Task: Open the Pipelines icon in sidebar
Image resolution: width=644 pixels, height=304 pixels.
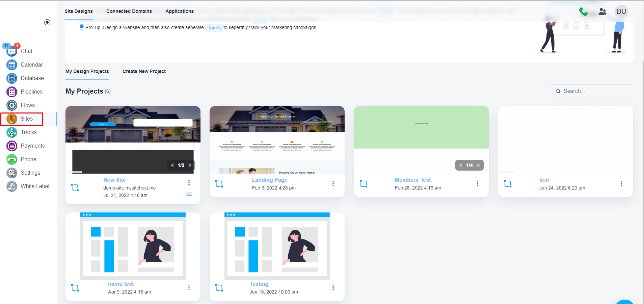Action: pos(12,92)
